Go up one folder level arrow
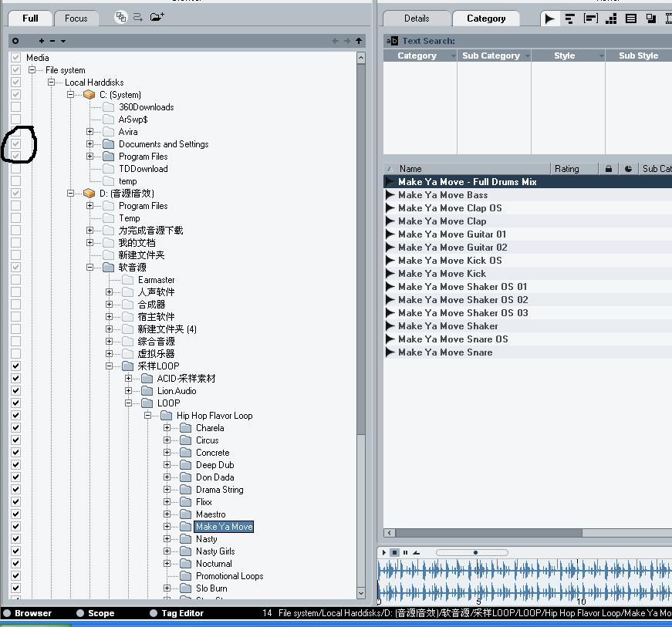Image resolution: width=672 pixels, height=627 pixels. point(359,41)
